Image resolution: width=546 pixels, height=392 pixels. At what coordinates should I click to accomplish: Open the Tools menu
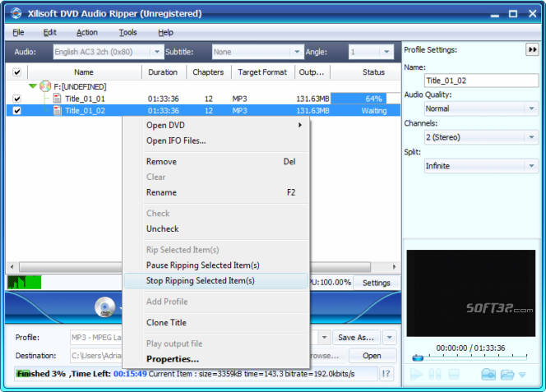point(127,32)
